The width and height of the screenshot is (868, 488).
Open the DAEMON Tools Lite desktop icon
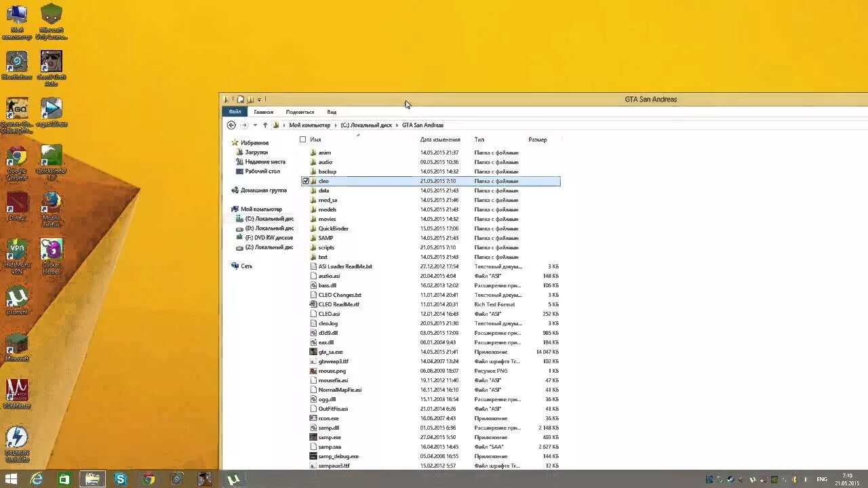pos(17,444)
